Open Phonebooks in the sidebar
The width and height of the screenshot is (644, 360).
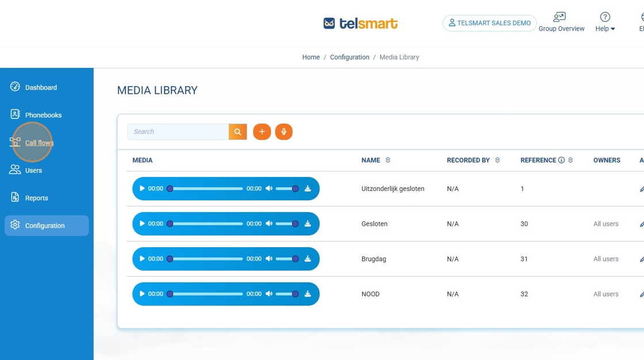point(43,115)
